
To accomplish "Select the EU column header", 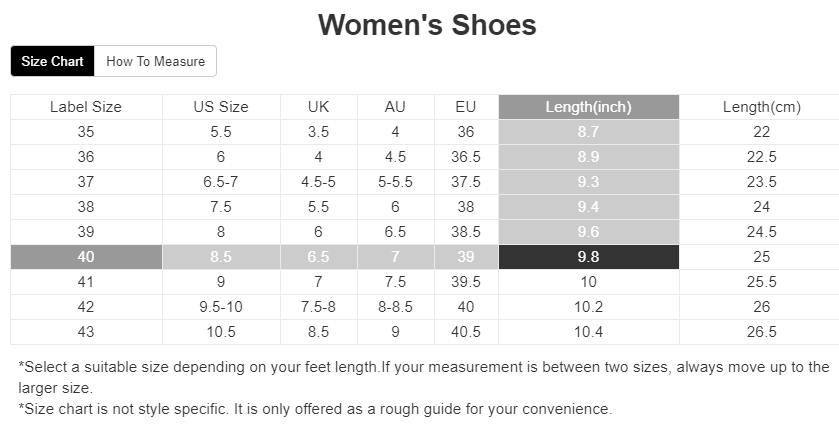I will [x=466, y=107].
